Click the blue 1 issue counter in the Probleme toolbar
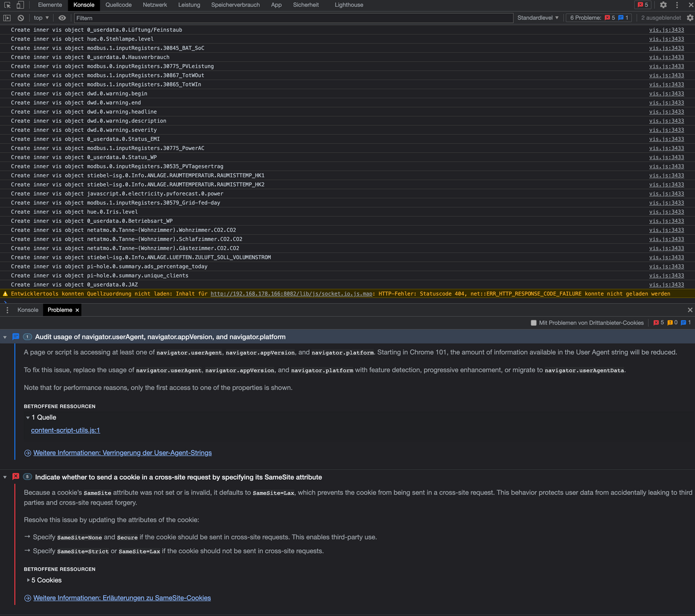This screenshot has height=616, width=695. 686,323
